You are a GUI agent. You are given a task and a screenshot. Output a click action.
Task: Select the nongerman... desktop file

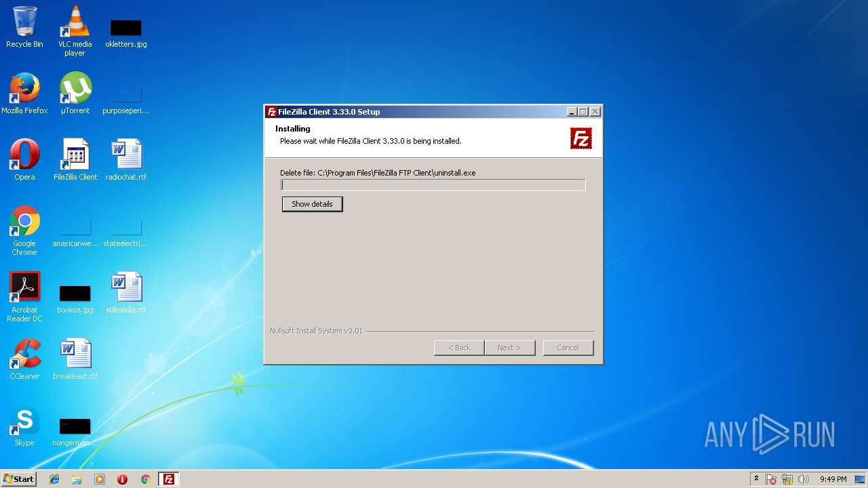[75, 431]
